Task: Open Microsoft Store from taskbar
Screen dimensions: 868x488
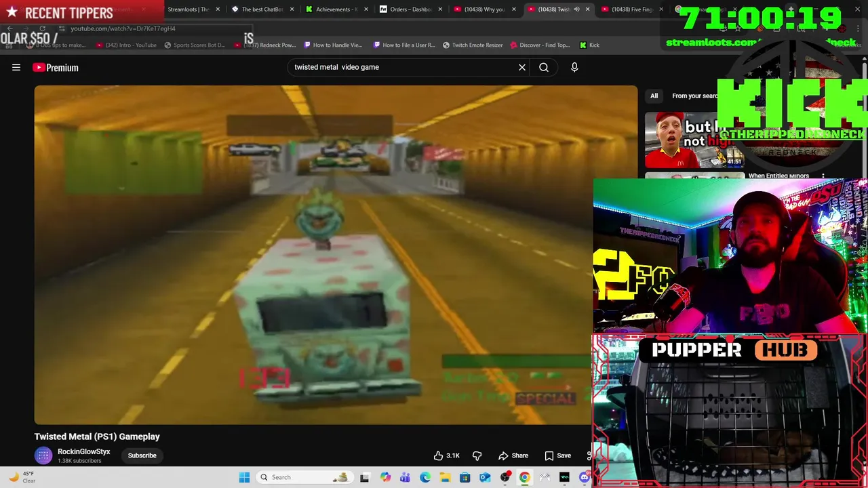Action: coord(465,477)
